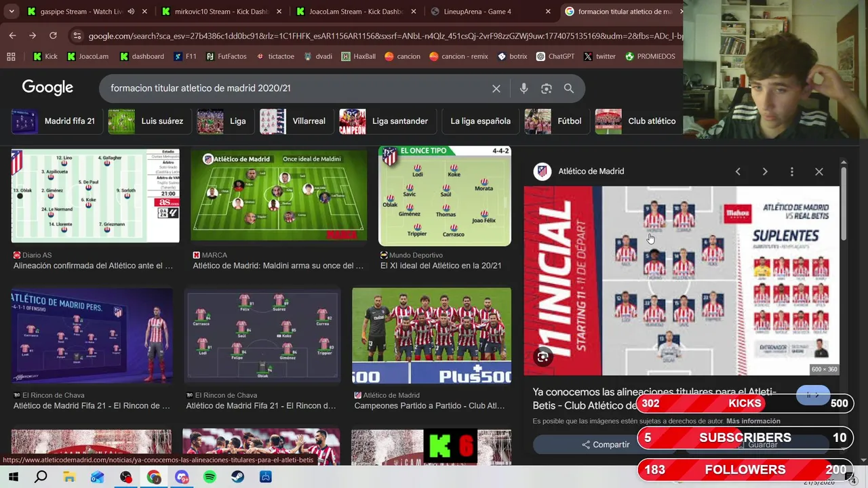This screenshot has height=488, width=868.
Task: Submit search with the magnifier icon
Action: point(569,88)
